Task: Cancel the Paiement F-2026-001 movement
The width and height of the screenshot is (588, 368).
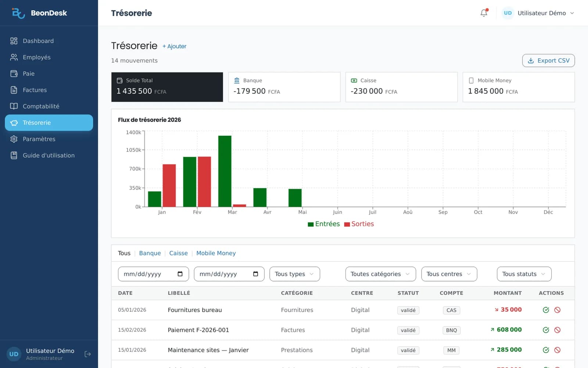Action: click(x=557, y=330)
